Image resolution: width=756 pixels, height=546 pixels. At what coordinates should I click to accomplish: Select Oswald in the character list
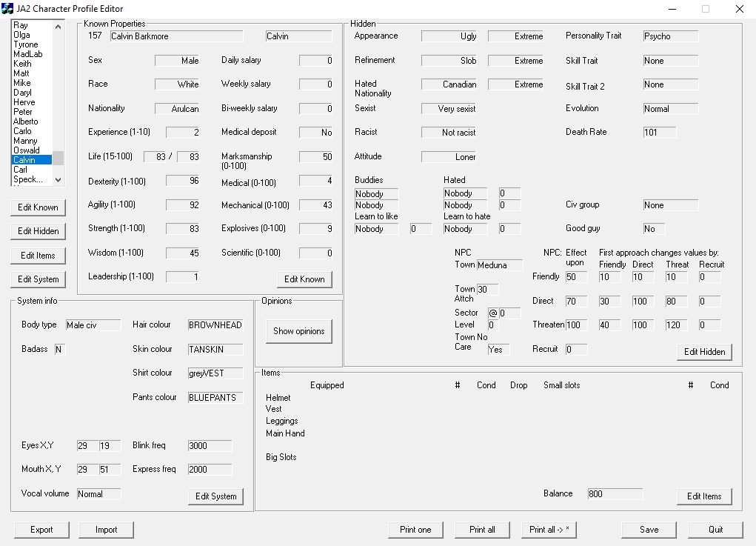[31, 150]
